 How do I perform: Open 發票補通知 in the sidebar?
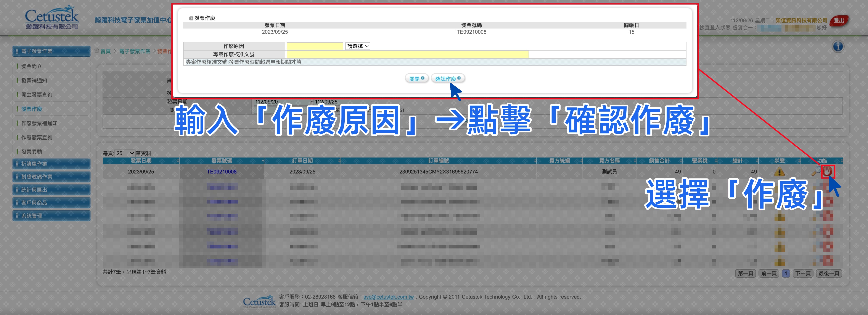(x=34, y=80)
